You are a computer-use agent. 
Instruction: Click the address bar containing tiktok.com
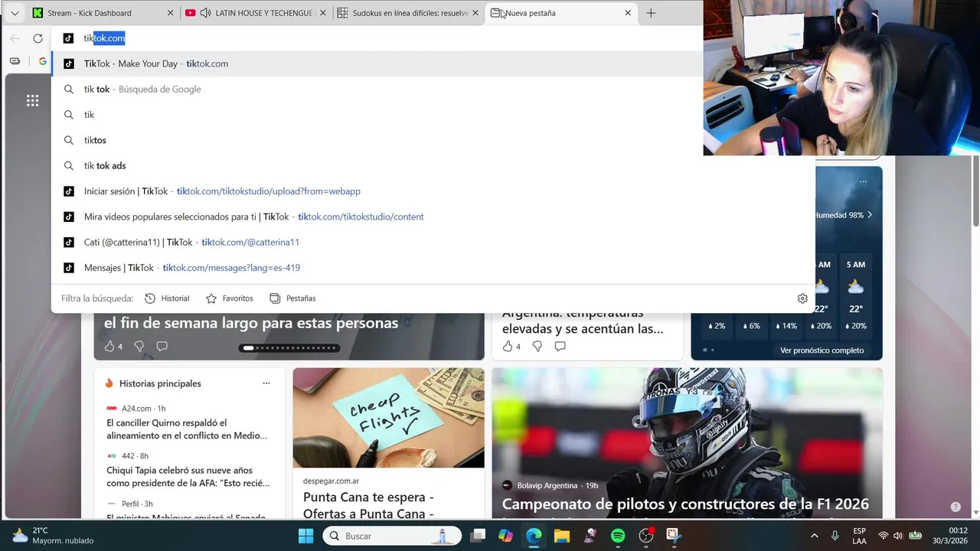pyautogui.click(x=375, y=38)
